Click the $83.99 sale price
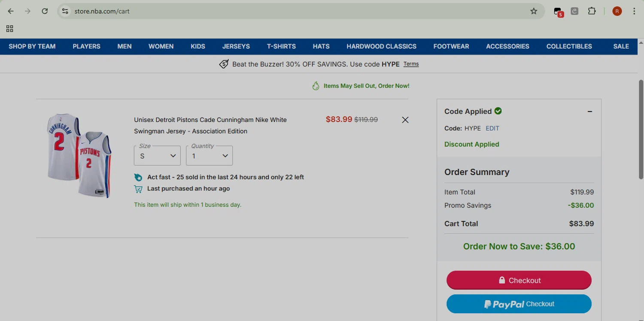 339,119
